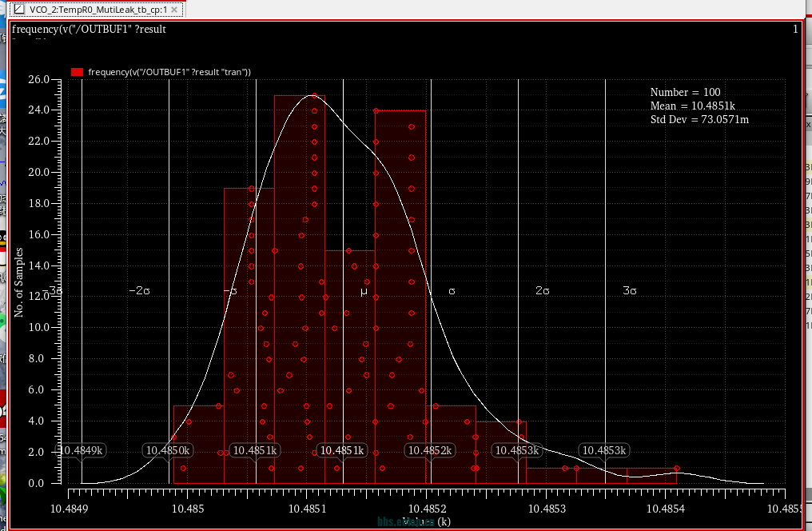This screenshot has height=531, width=812.
Task: Select the histogram bar with 4 samples
Action: [x=501, y=453]
